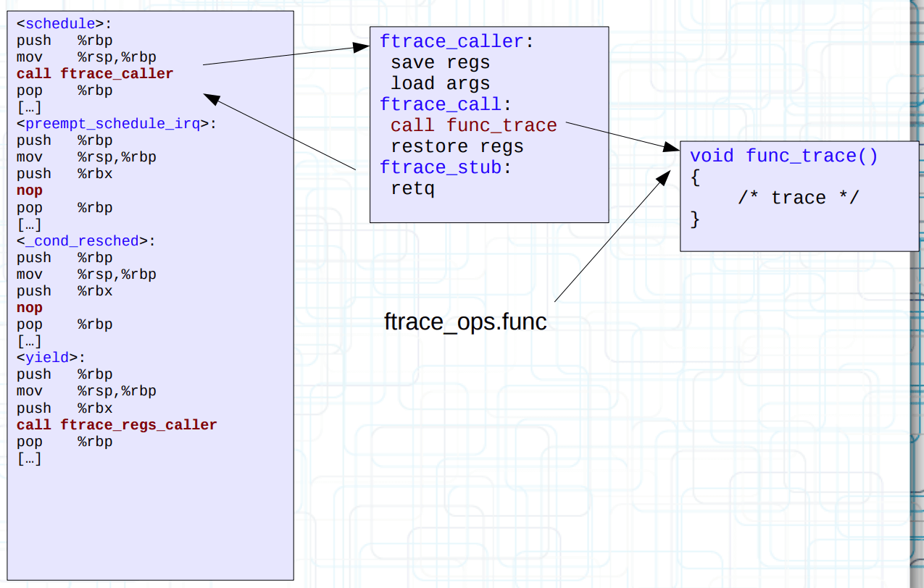Click the nop under preempt_schedule_irq
The width and height of the screenshot is (924, 588).
click(x=30, y=191)
